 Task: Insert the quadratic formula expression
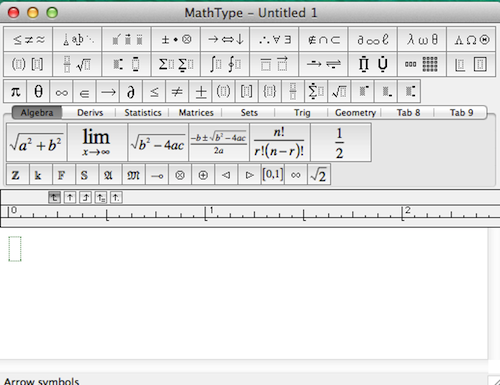coord(219,143)
